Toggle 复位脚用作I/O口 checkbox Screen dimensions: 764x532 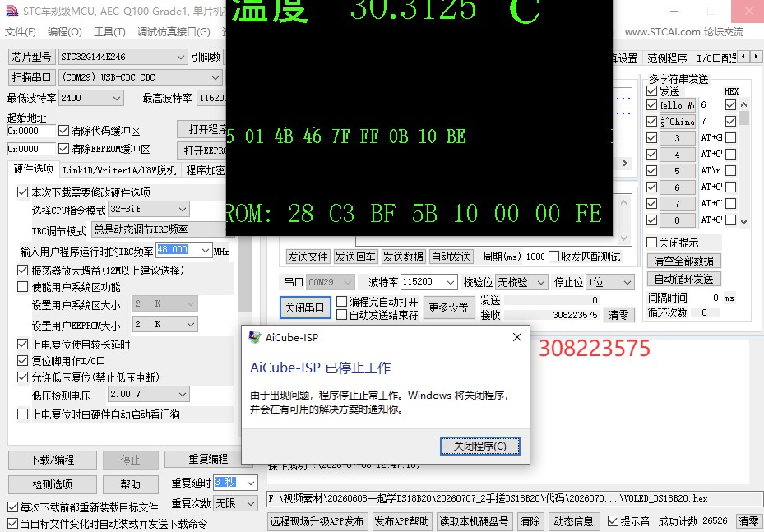coord(22,361)
